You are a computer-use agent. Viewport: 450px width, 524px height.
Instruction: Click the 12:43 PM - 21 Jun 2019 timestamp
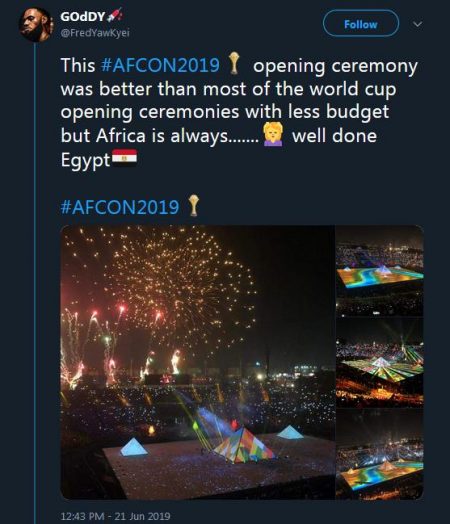pyautogui.click(x=116, y=516)
